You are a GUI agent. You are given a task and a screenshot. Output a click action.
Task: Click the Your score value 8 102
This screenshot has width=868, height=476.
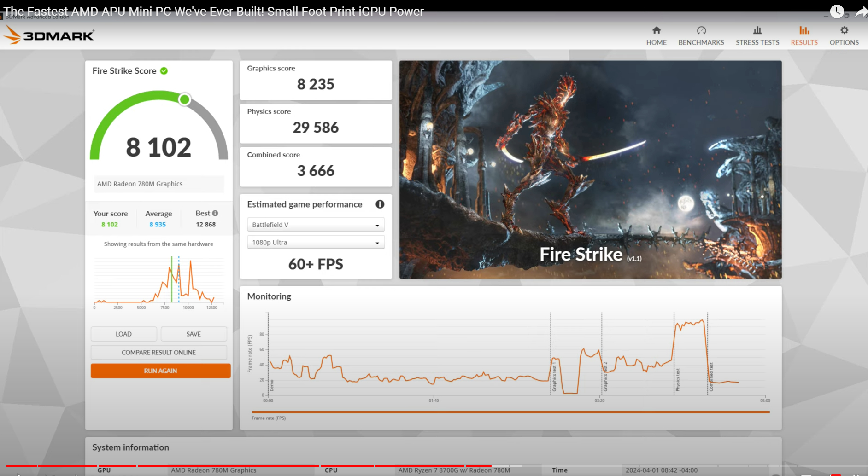[110, 225]
